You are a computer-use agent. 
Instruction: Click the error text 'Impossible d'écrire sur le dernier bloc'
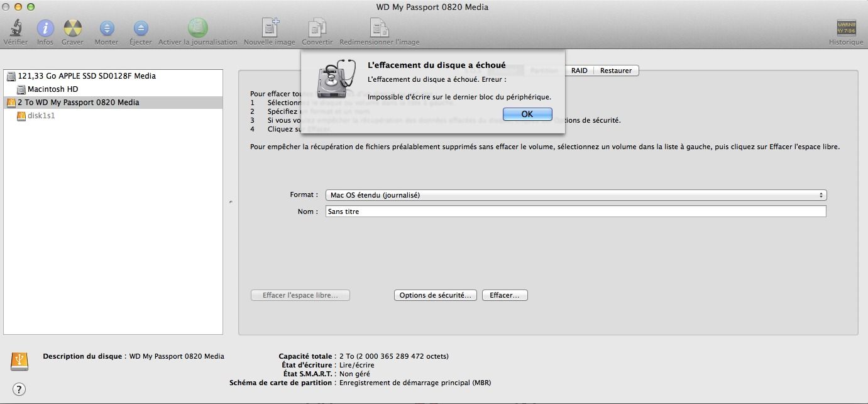point(459,97)
